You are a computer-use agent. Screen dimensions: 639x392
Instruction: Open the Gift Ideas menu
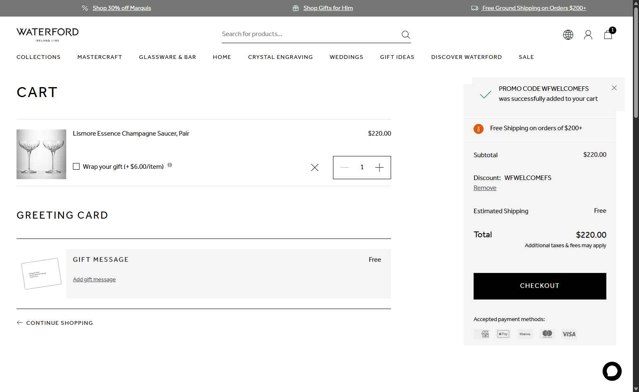click(397, 57)
